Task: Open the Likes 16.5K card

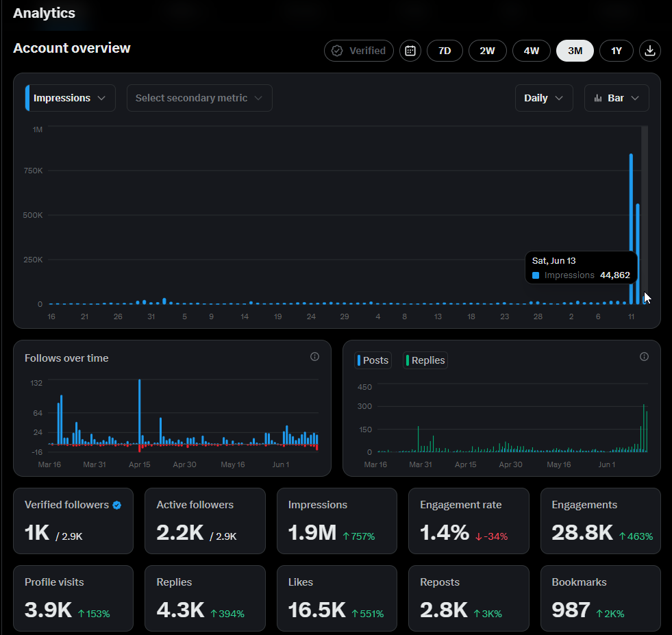Action: point(337,598)
